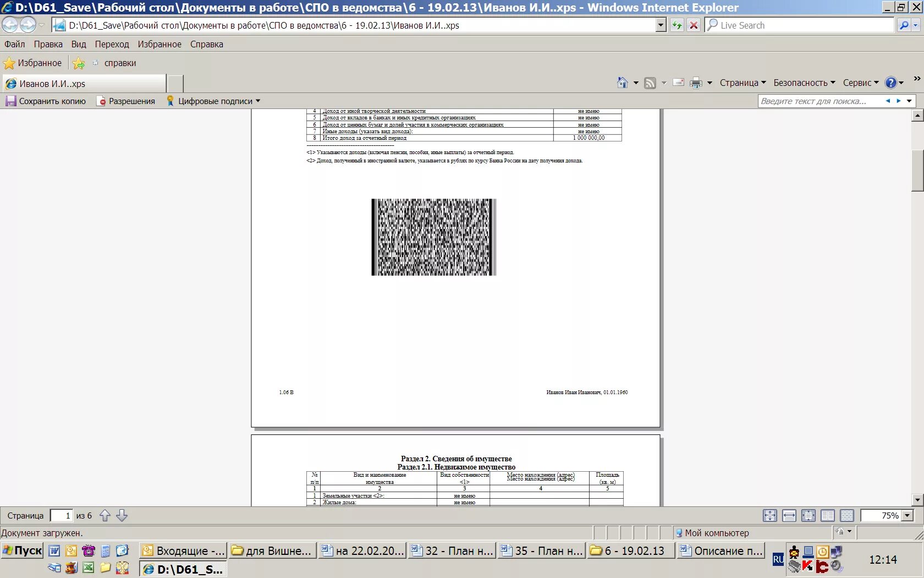The width and height of the screenshot is (924, 578).
Task: Click the справки favorites link
Action: [x=114, y=63]
